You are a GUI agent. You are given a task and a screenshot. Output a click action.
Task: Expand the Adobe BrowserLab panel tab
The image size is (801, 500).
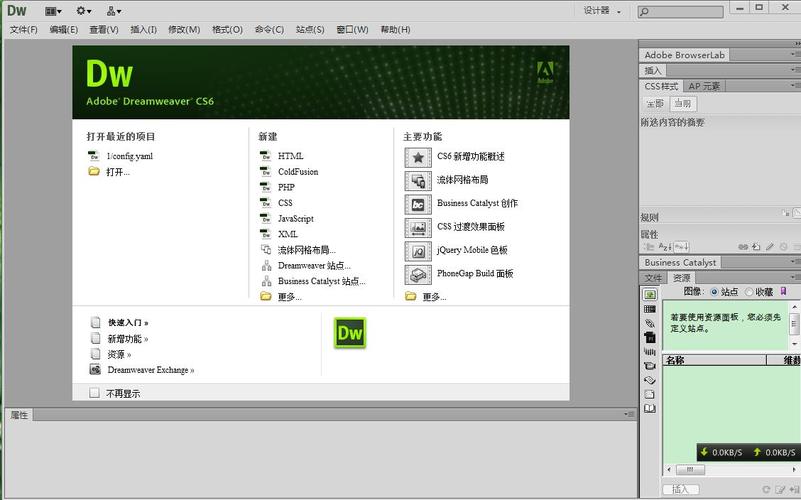tap(685, 55)
